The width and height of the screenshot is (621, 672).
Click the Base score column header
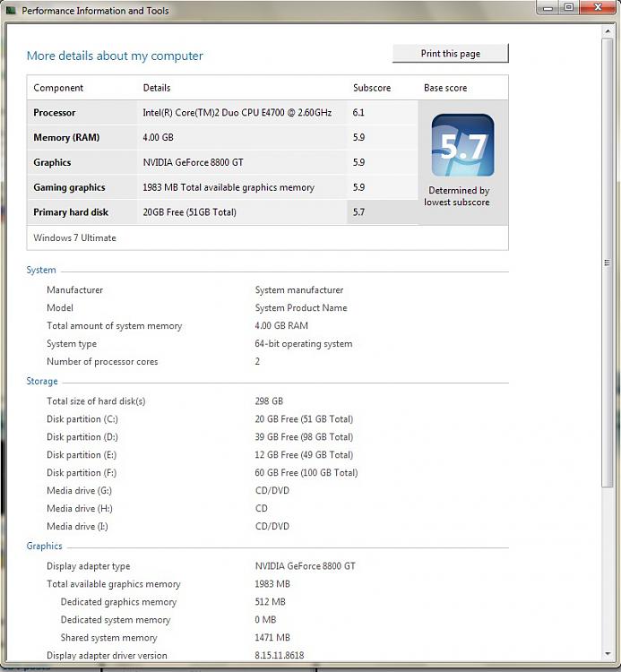(445, 88)
